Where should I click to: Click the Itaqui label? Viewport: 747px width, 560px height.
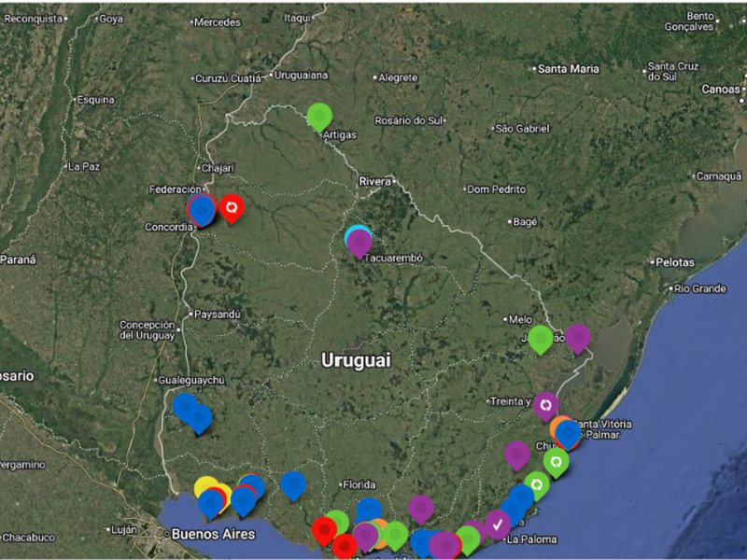pos(297,18)
